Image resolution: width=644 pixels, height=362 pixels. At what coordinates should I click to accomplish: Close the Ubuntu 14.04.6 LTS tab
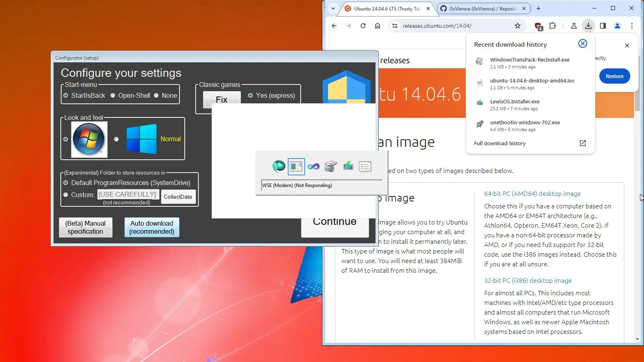tap(428, 8)
